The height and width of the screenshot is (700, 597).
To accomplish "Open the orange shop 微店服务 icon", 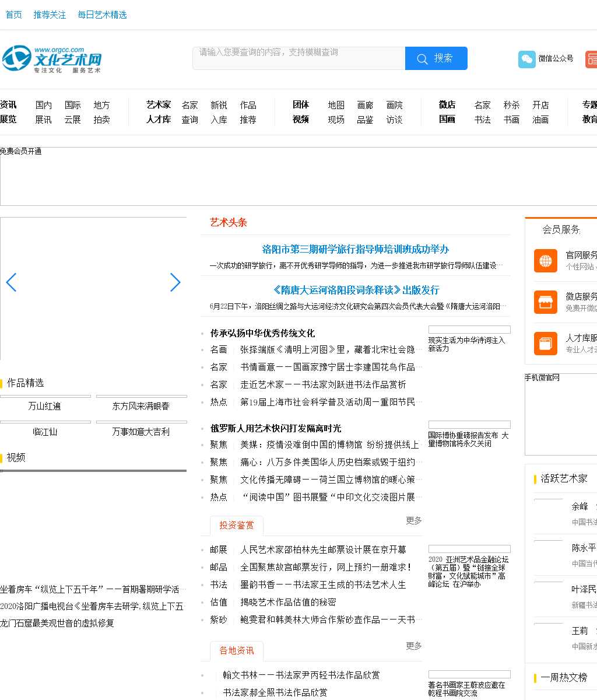I will [545, 302].
